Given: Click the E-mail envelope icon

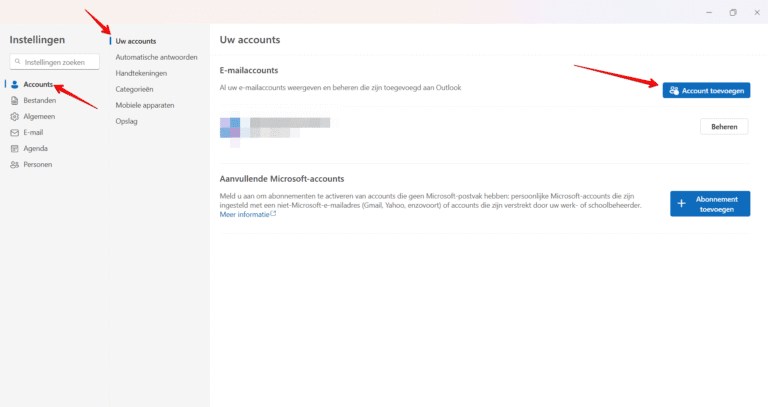Looking at the screenshot, I should (x=14, y=132).
